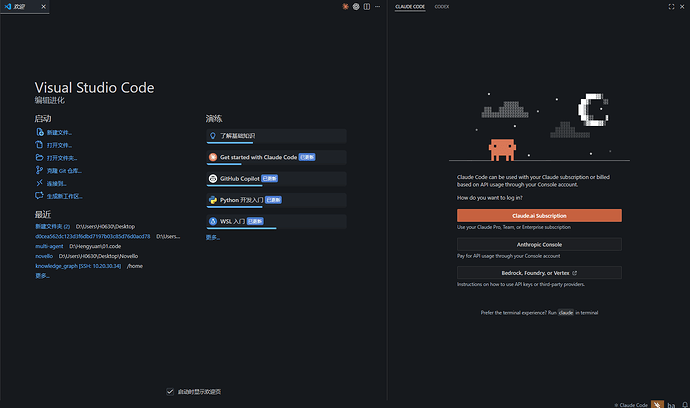
Task: Click the claude command in terminal hint
Action: click(x=566, y=312)
